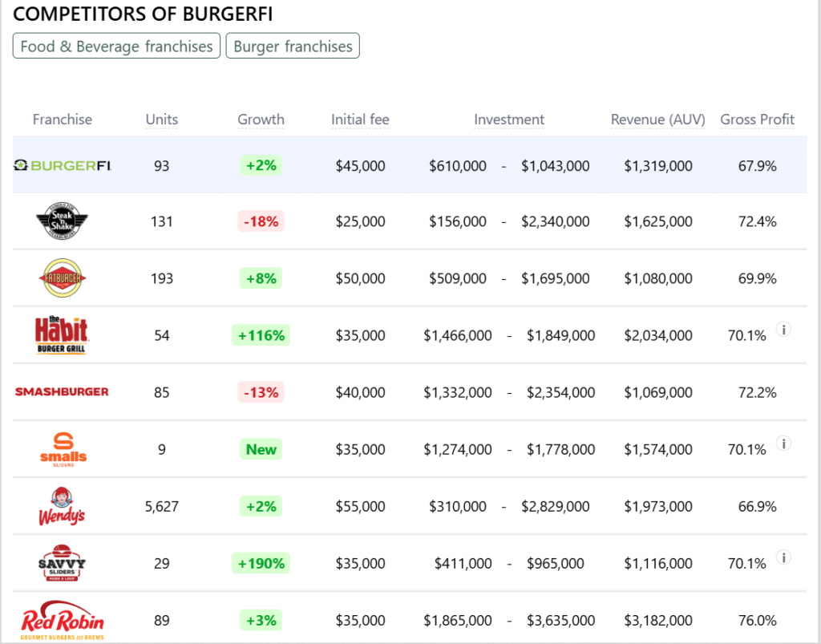Image resolution: width=821 pixels, height=644 pixels.
Task: Click the Franchise column header
Action: point(63,119)
